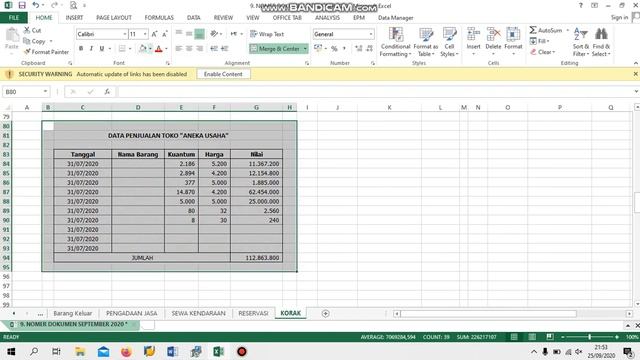Open the Fill dropdown

540,41
